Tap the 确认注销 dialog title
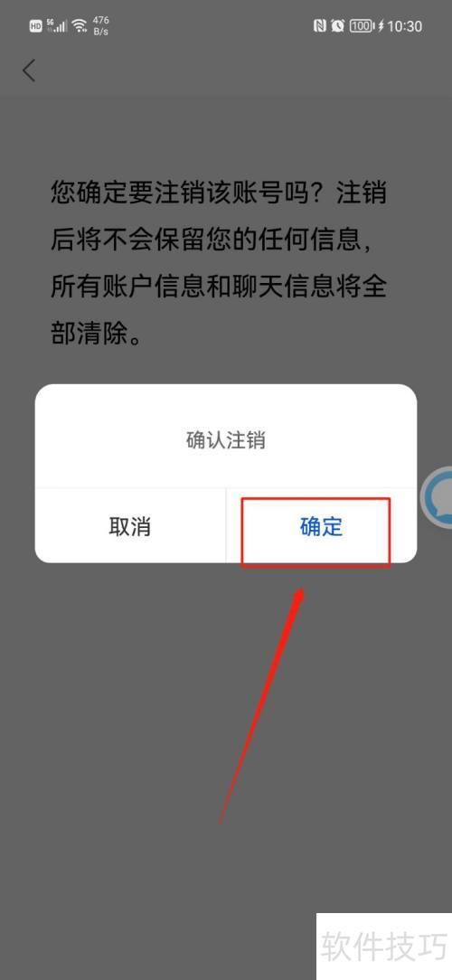The image size is (452, 980). click(226, 440)
